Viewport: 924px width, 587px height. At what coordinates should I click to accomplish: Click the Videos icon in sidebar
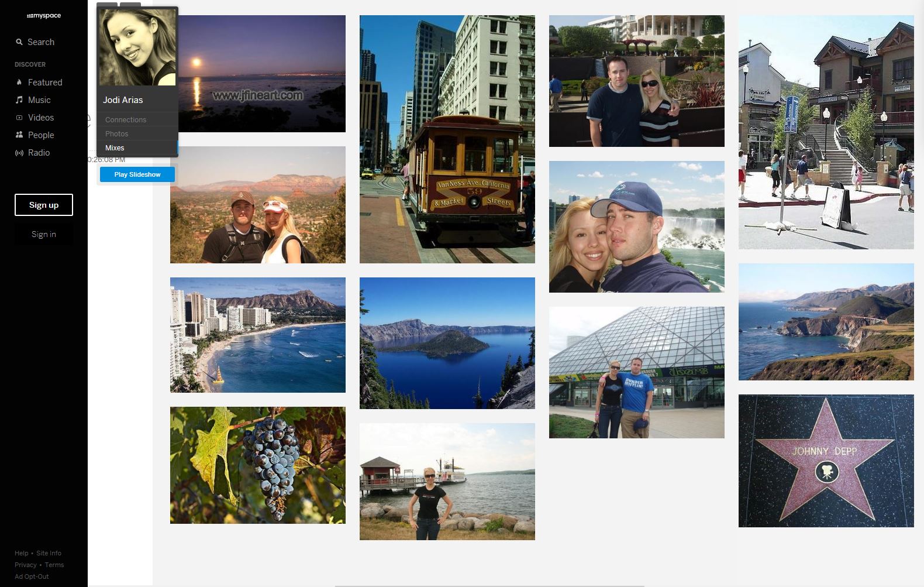19,118
